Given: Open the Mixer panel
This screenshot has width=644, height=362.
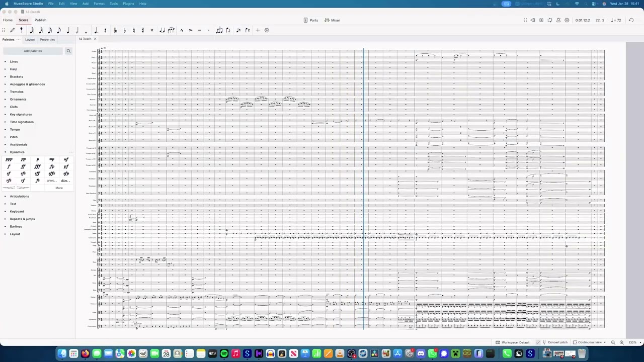Looking at the screenshot, I should pos(332,20).
